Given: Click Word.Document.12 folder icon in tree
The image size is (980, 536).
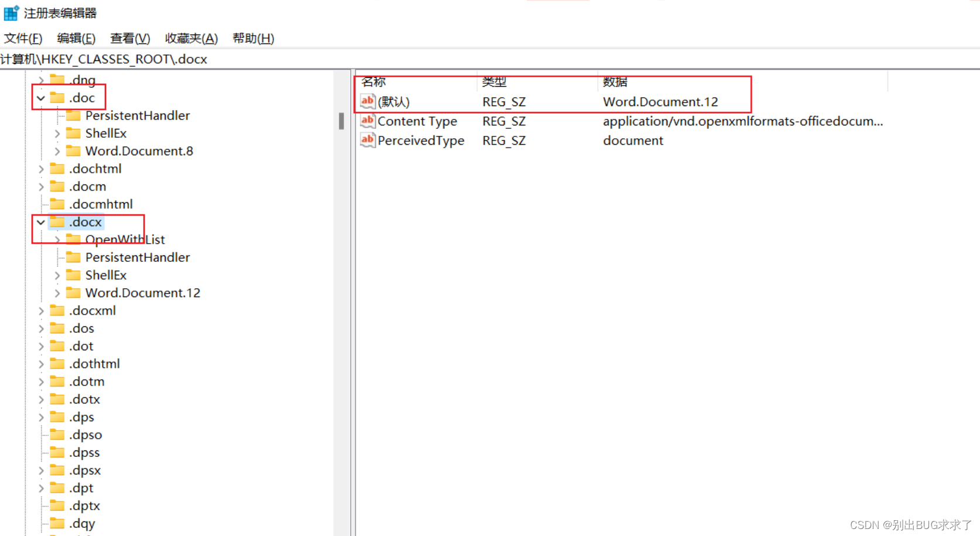Looking at the screenshot, I should tap(74, 292).
